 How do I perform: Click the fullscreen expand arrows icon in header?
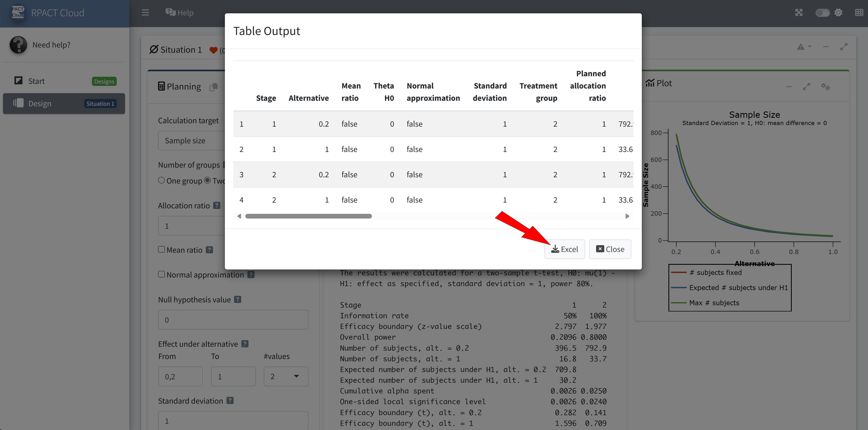click(x=799, y=13)
